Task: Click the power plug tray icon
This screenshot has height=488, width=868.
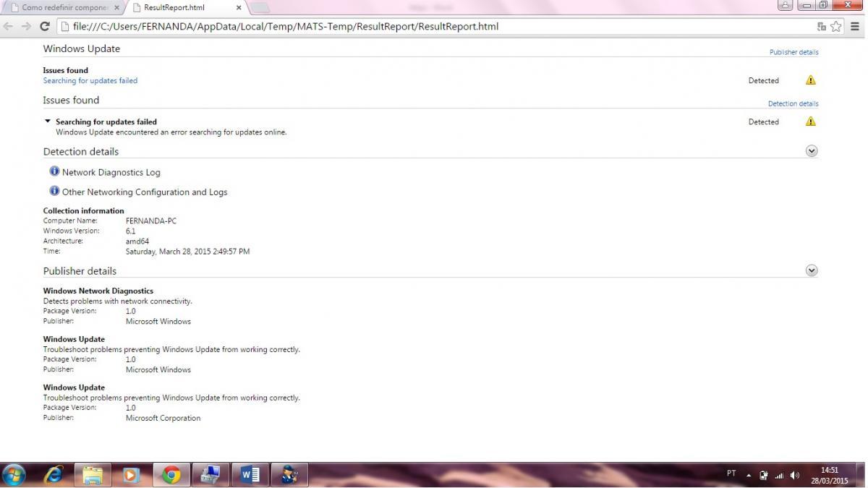Action: coord(764,475)
